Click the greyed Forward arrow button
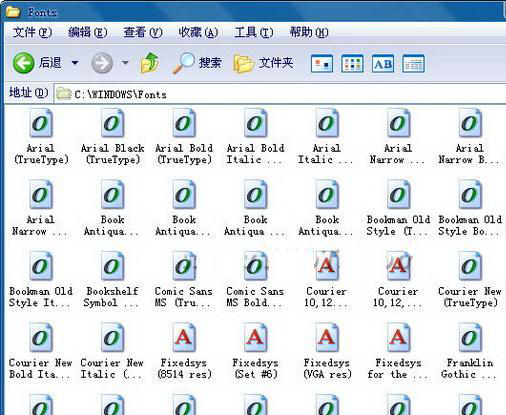Image resolution: width=506 pixels, height=415 pixels. 102,63
